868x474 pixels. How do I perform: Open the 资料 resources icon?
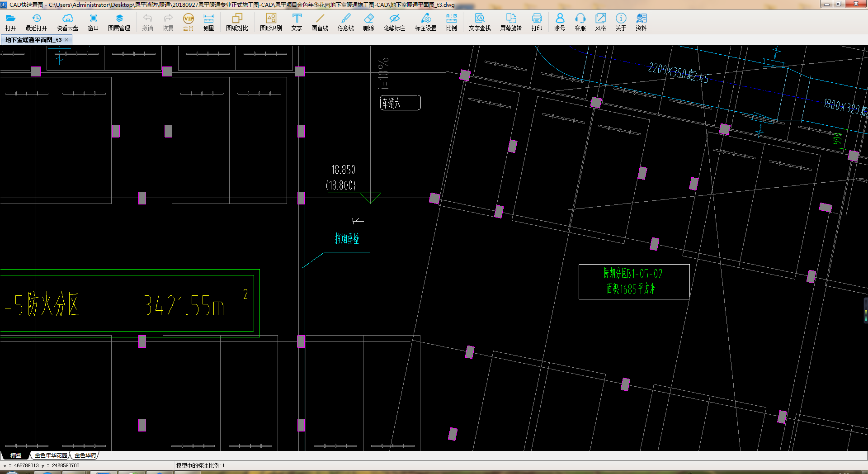click(641, 22)
